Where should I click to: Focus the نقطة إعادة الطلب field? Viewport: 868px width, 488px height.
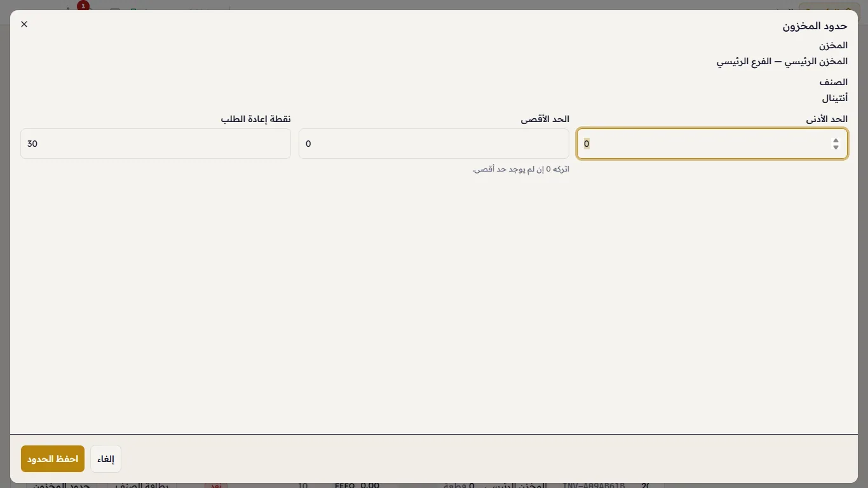tap(156, 144)
